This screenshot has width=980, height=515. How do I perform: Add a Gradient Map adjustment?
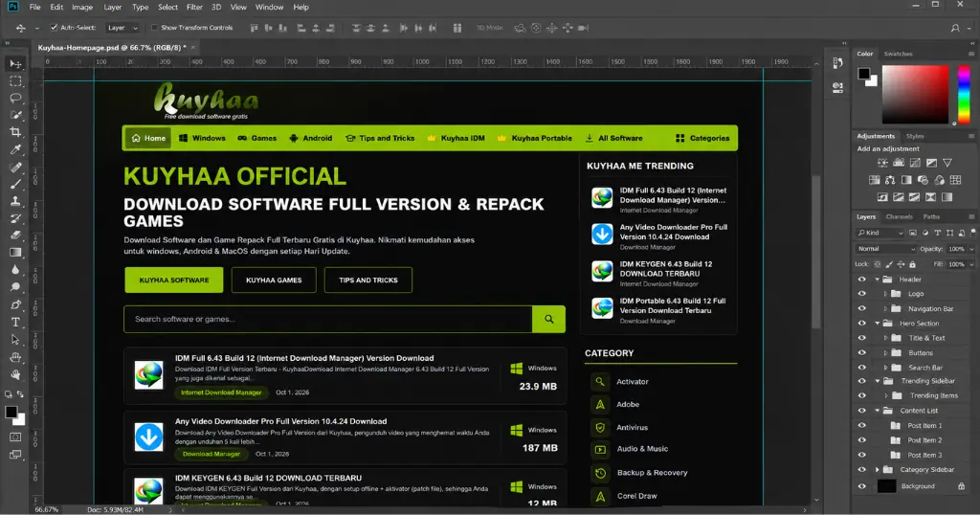pyautogui.click(x=947, y=197)
